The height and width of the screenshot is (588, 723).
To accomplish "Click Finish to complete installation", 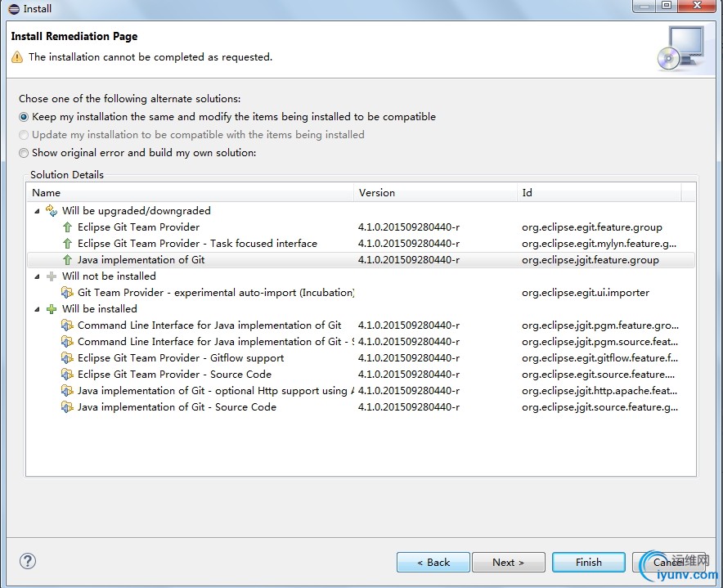I will pyautogui.click(x=588, y=562).
